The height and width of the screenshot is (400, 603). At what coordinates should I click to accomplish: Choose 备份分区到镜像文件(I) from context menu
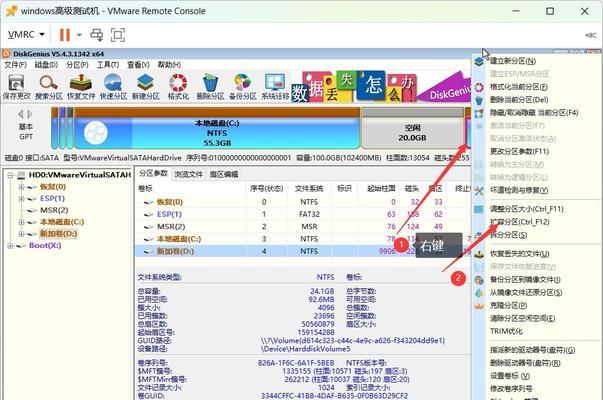tap(525, 280)
